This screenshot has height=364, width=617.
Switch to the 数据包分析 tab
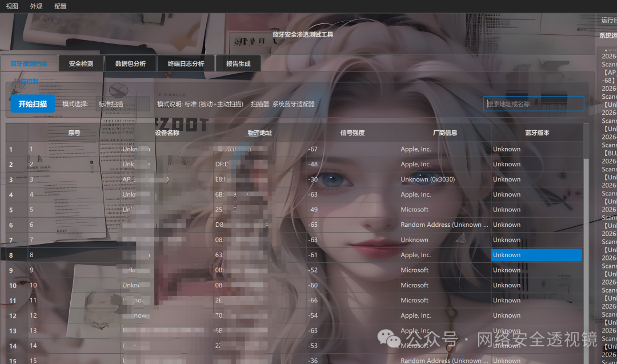(130, 64)
